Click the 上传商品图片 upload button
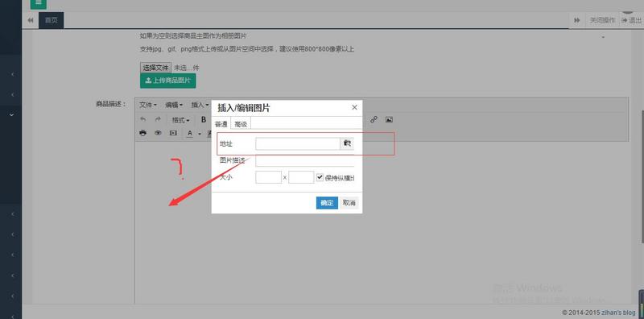The width and height of the screenshot is (644, 319). pyautogui.click(x=168, y=81)
